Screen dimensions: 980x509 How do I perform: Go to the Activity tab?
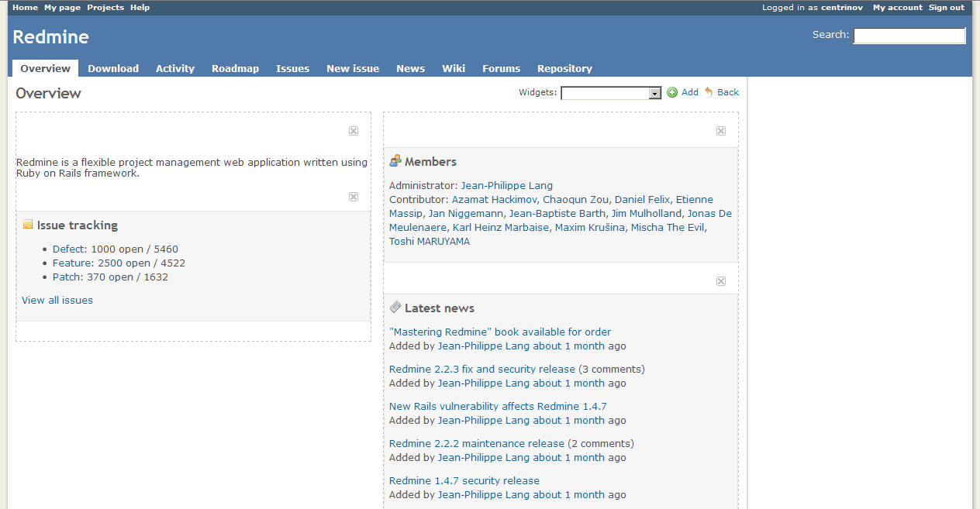(175, 68)
